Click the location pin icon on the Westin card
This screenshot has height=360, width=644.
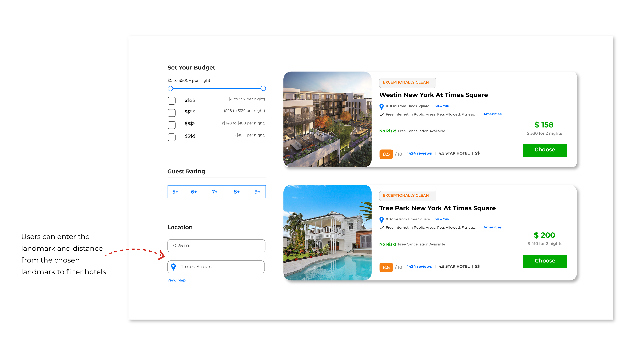382,107
